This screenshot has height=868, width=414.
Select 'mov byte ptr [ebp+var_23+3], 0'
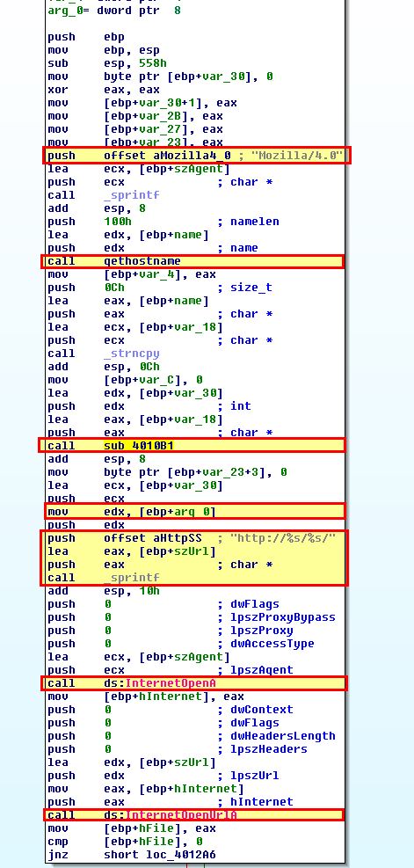167,472
